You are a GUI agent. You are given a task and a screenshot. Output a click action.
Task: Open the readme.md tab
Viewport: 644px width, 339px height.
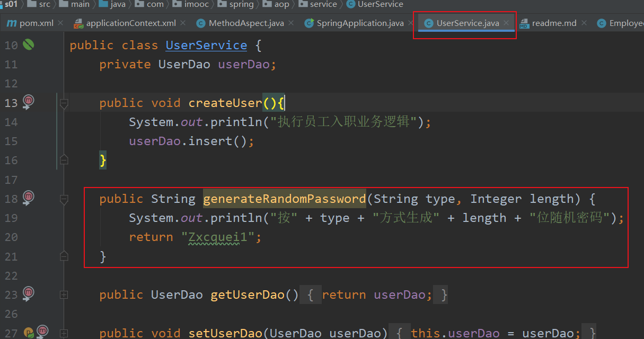(x=554, y=23)
